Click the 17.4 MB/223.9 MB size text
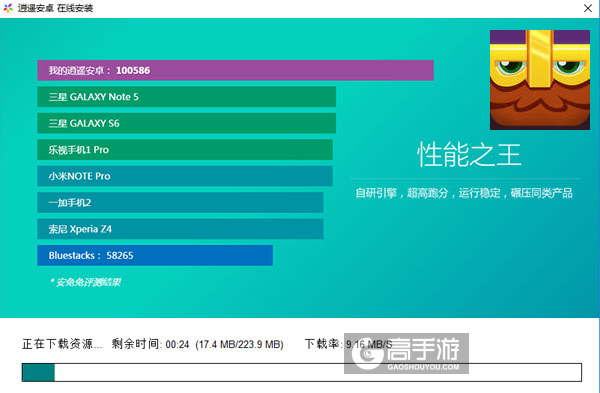Screen dimensions: 600x393 [x=240, y=344]
